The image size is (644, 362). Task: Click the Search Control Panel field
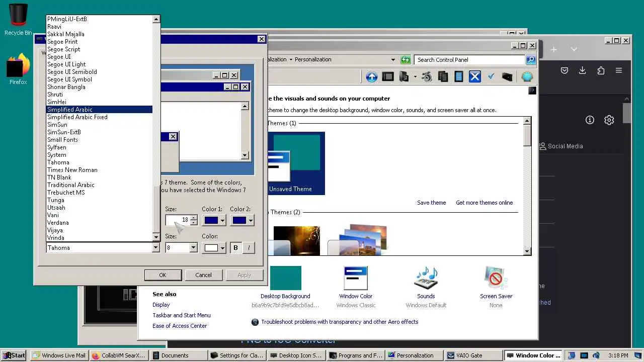[470, 59]
